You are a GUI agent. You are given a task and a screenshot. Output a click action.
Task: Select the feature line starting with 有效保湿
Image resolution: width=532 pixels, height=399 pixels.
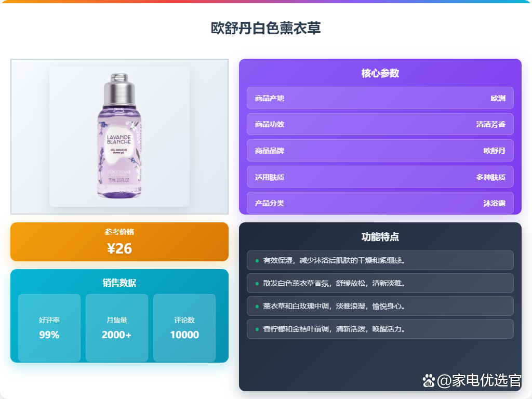tap(380, 260)
